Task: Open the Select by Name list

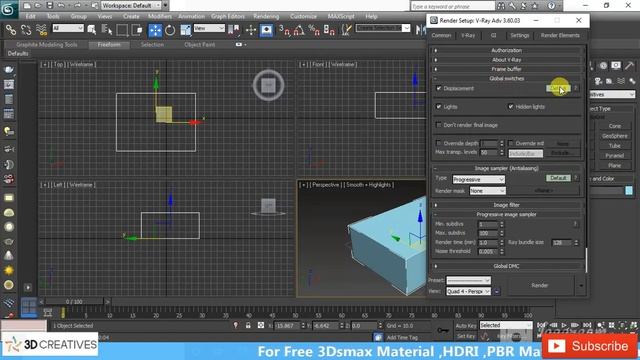Action: 107,30
